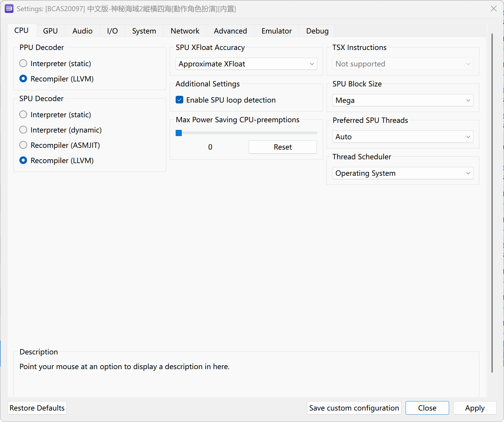
Task: Click the vertical scrollbar on the right
Action: click(492, 203)
